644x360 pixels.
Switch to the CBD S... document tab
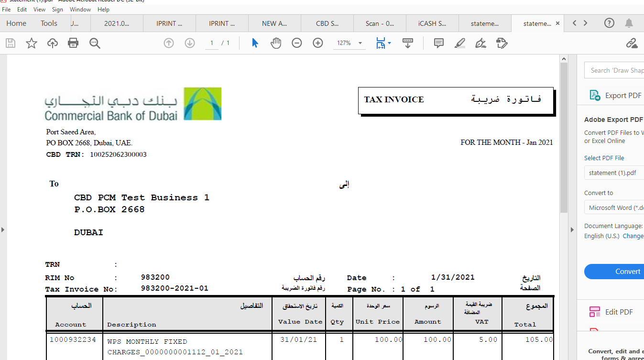point(327,23)
